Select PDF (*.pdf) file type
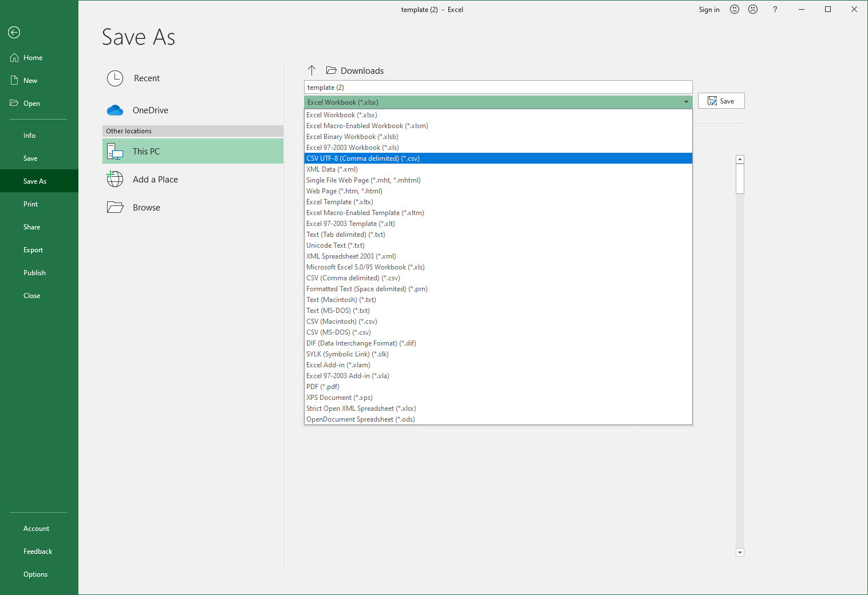Image resolution: width=868 pixels, height=595 pixels. [498, 387]
